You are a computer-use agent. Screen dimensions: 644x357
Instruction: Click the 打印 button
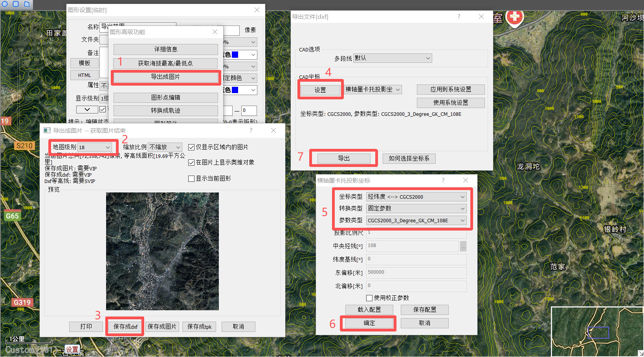pyautogui.click(x=86, y=327)
